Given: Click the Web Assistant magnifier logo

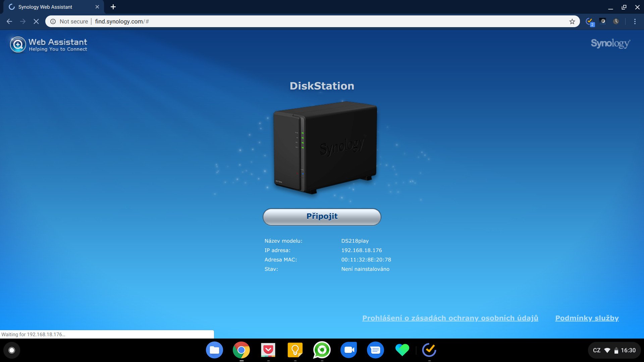Looking at the screenshot, I should point(18,45).
